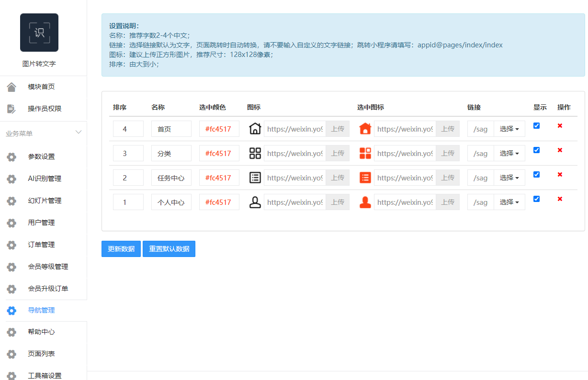The height and width of the screenshot is (380, 588).
Task: Click 上传 for the 首页 selected icon
Action: 448,129
